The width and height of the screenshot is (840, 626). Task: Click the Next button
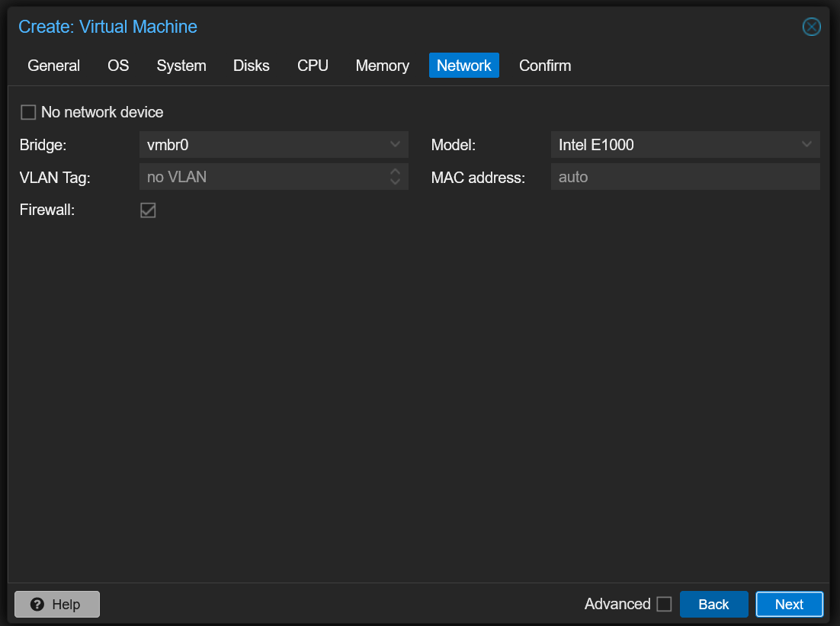tap(789, 604)
